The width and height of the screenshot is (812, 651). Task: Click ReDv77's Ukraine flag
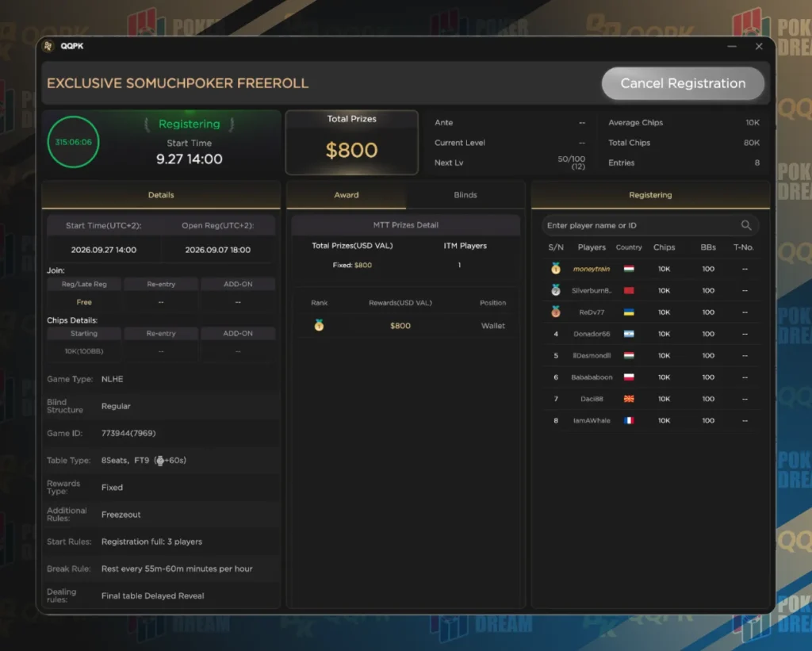tap(629, 312)
